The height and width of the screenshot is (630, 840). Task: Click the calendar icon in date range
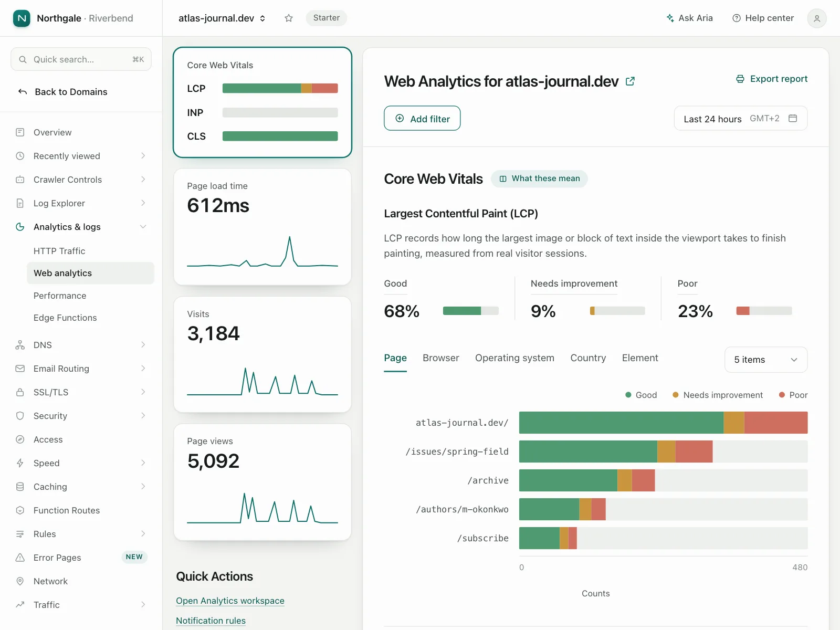coord(793,119)
